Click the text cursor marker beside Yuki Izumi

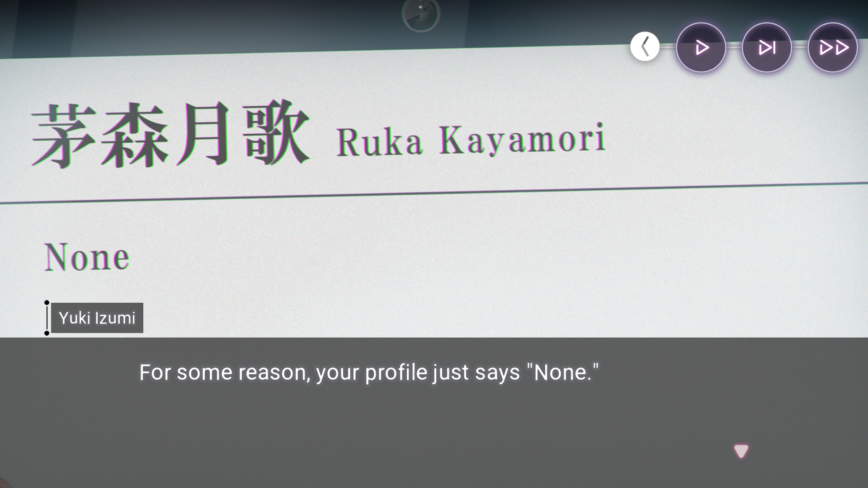47,318
